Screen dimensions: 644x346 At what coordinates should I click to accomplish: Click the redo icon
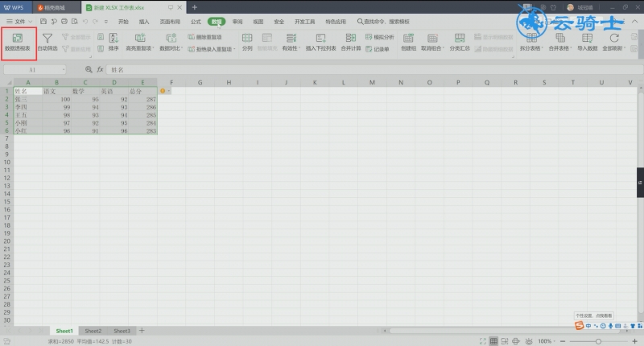click(95, 22)
